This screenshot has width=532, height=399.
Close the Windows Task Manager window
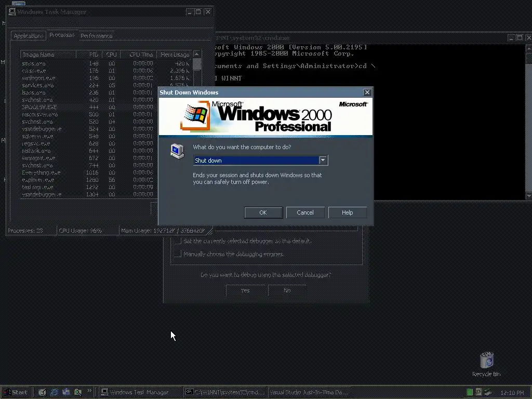pos(208,12)
